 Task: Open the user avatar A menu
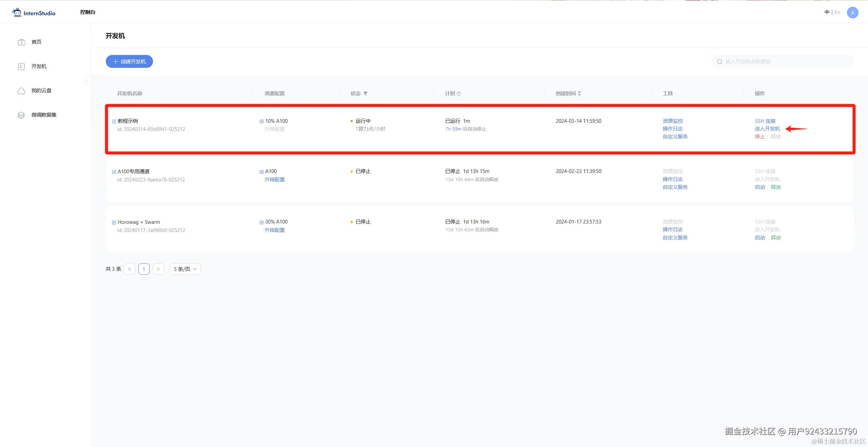pyautogui.click(x=852, y=13)
